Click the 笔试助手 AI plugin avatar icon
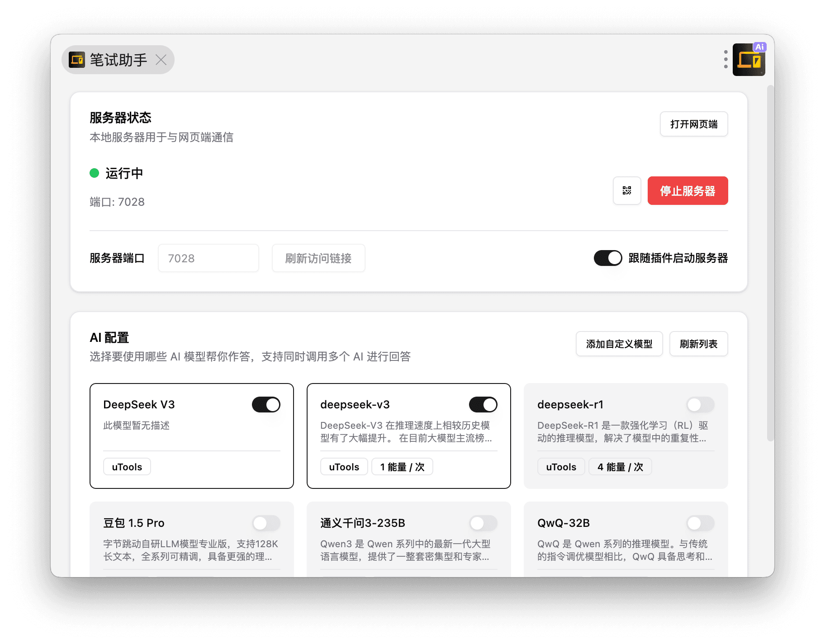This screenshot has width=825, height=644. (749, 59)
